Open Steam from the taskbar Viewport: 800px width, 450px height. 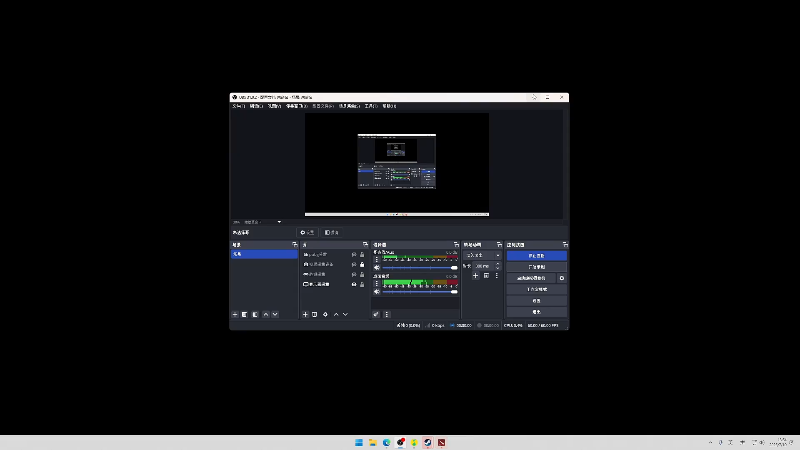(x=428, y=442)
